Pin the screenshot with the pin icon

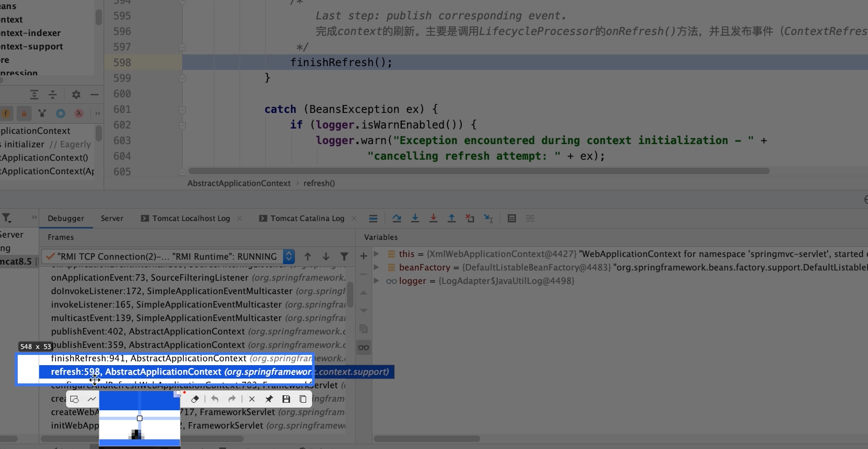coord(269,399)
